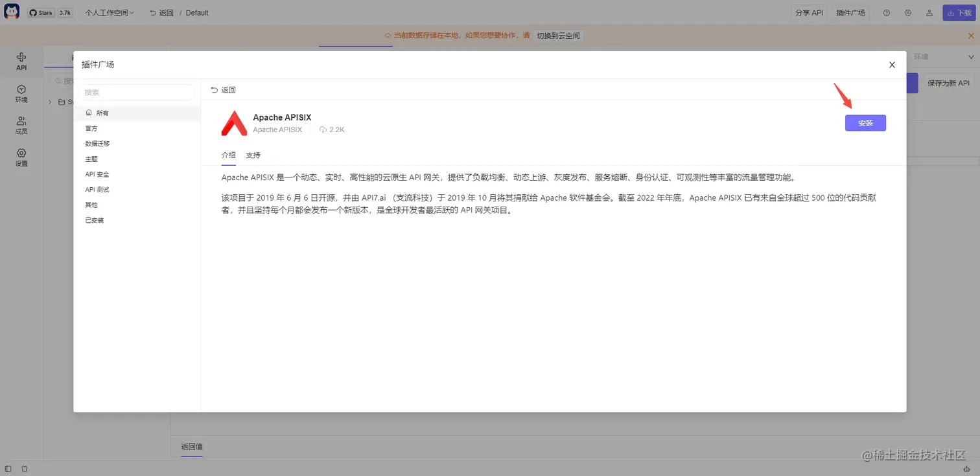Click the trash icon in status bar
This screenshot has width=980, height=476.
(x=25, y=468)
